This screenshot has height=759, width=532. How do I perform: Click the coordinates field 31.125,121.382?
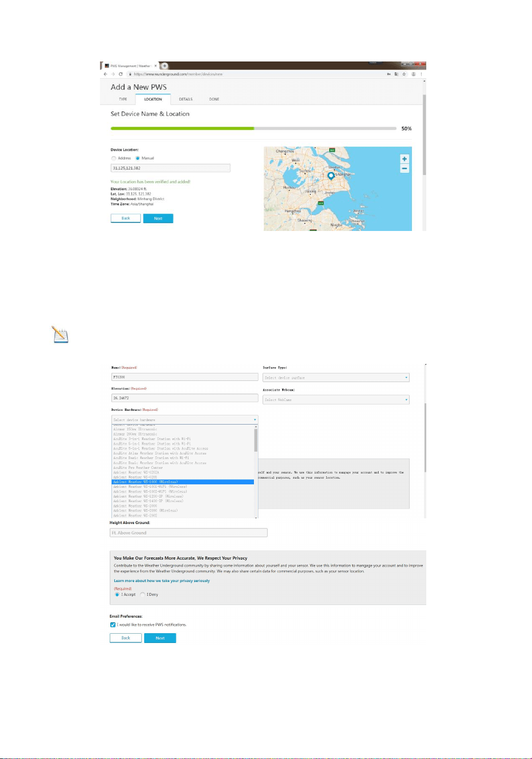[x=171, y=168]
